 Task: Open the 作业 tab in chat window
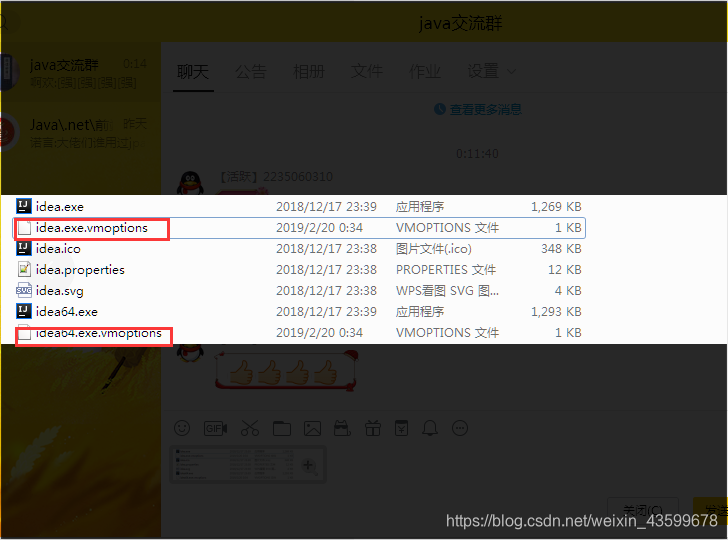pos(425,72)
